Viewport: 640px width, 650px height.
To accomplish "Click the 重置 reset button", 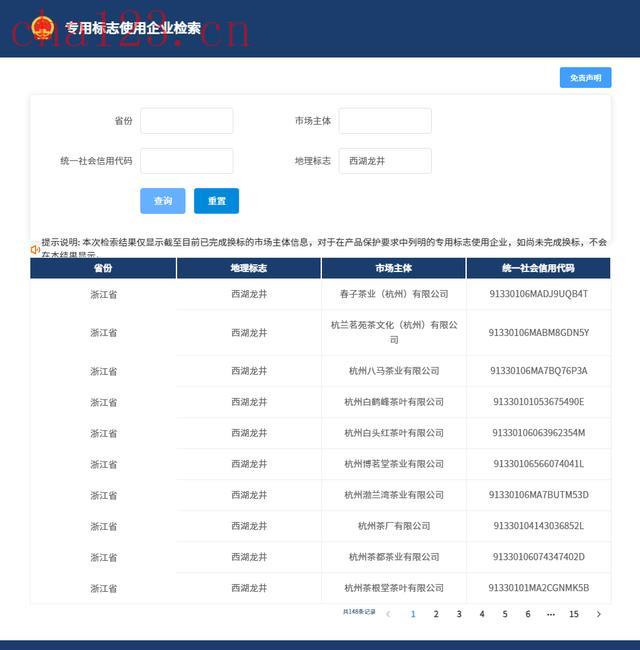I will pyautogui.click(x=216, y=201).
